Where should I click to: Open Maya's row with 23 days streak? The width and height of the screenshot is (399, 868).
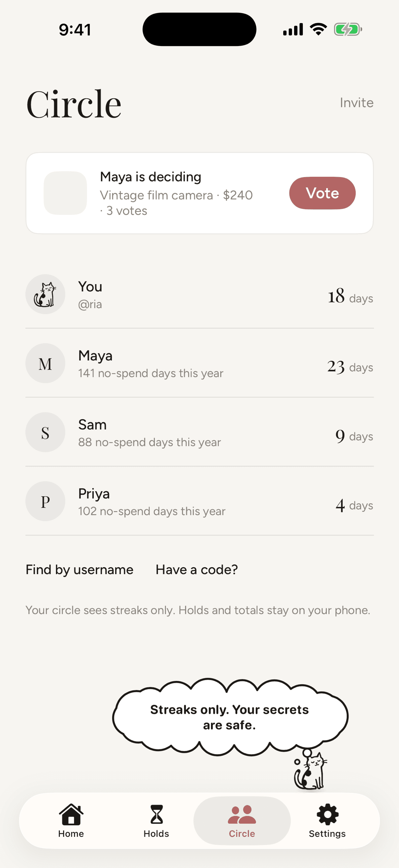[x=200, y=363]
